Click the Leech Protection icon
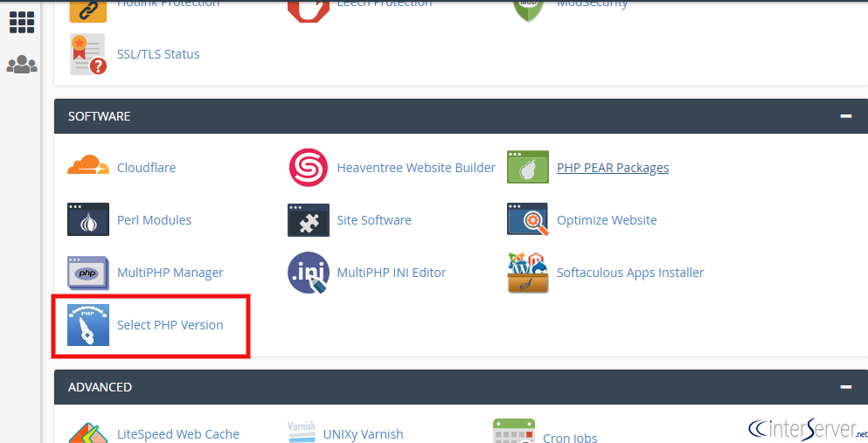868x443 pixels. click(x=309, y=11)
